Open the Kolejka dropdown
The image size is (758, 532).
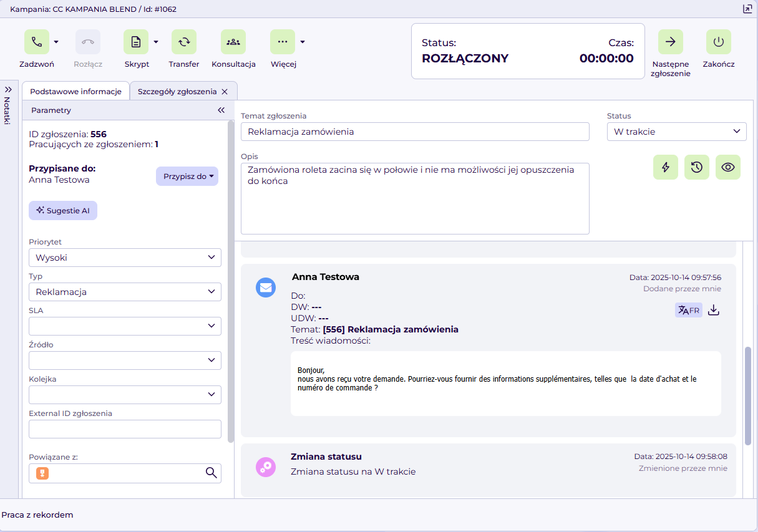pyautogui.click(x=125, y=395)
